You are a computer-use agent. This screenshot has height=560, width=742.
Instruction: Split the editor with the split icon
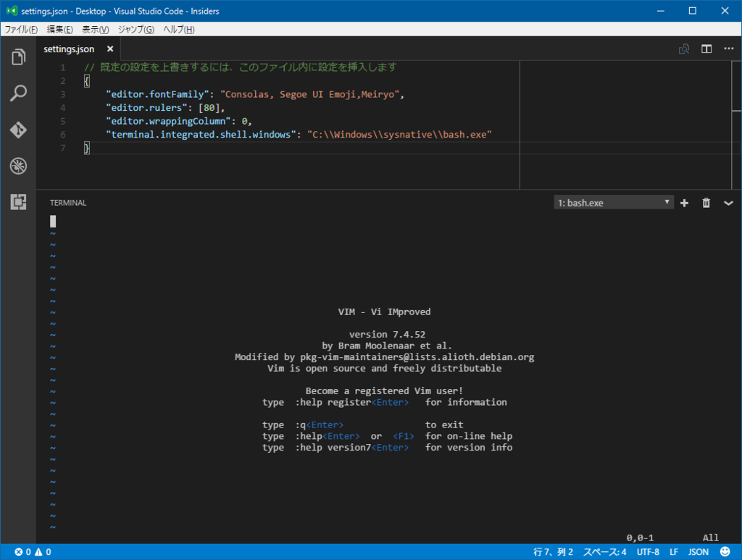coord(706,49)
